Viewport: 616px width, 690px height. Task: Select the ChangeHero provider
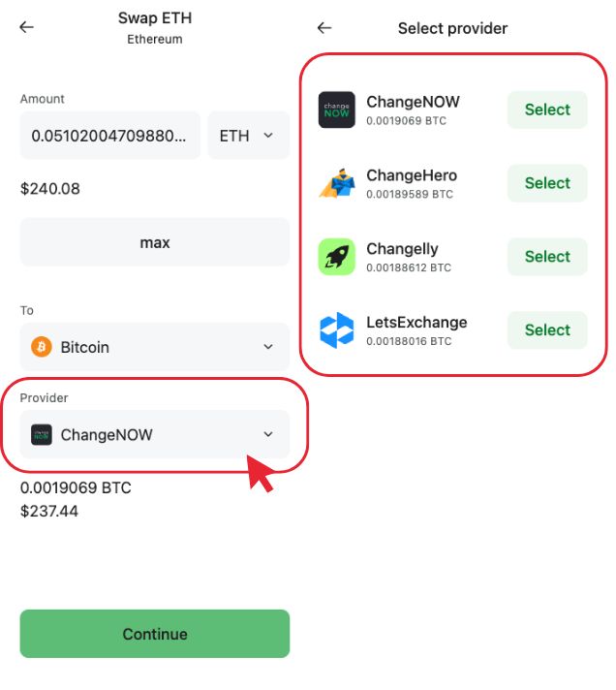547,183
